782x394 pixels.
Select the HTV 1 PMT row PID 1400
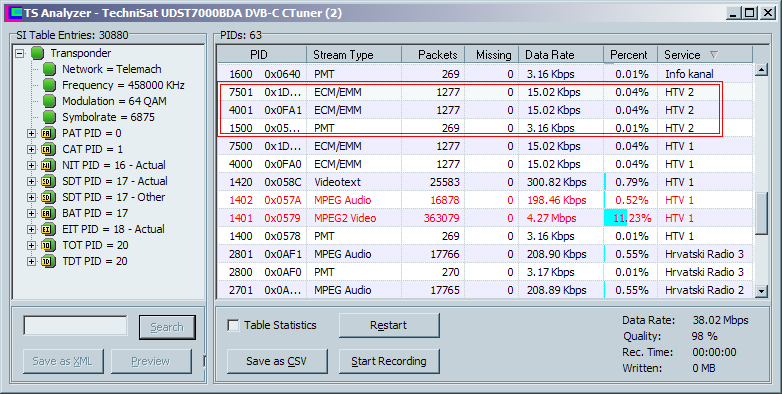point(485,236)
